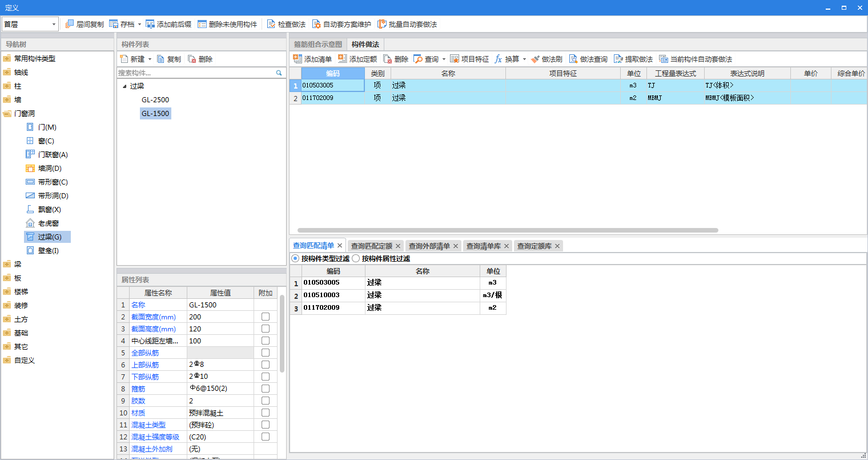Click 添加前后缀 icon in toolbar
Viewport: 868px width, 460px height.
(150, 24)
